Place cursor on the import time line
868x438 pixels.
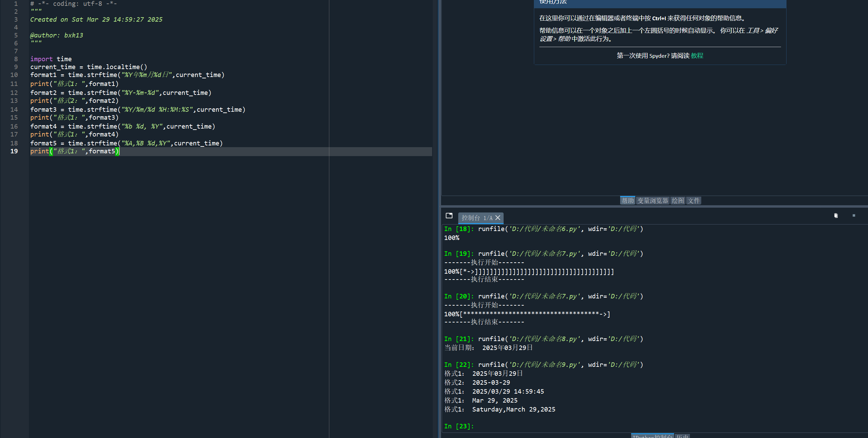click(51, 59)
